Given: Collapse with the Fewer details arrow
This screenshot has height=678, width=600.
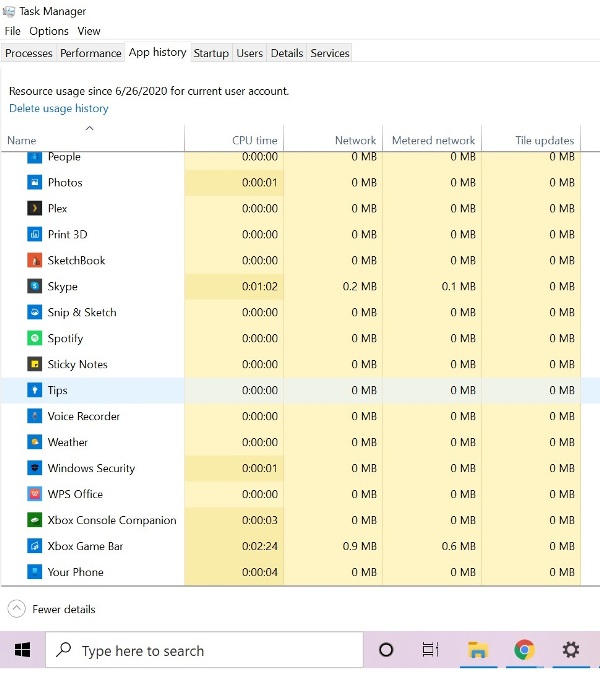Looking at the screenshot, I should [x=16, y=608].
